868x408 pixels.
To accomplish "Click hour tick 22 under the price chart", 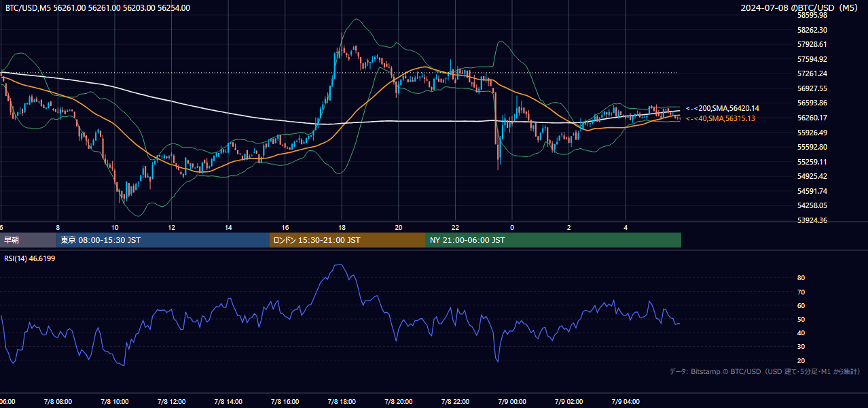I will click(x=455, y=227).
